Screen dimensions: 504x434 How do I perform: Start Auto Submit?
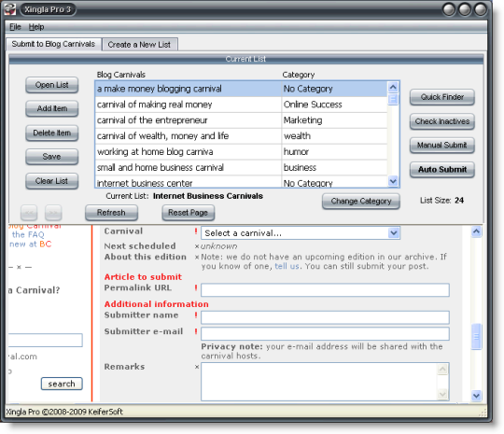442,170
